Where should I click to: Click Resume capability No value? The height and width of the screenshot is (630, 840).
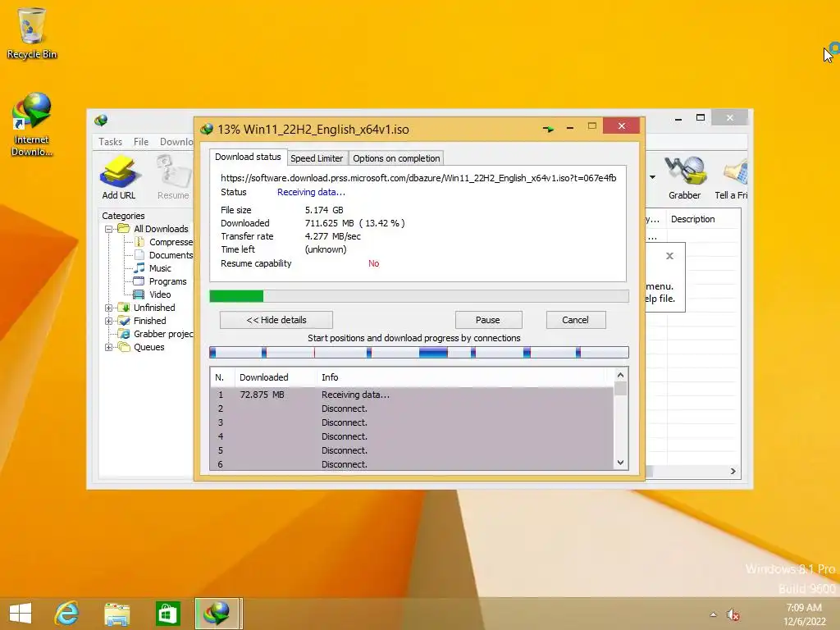point(373,263)
